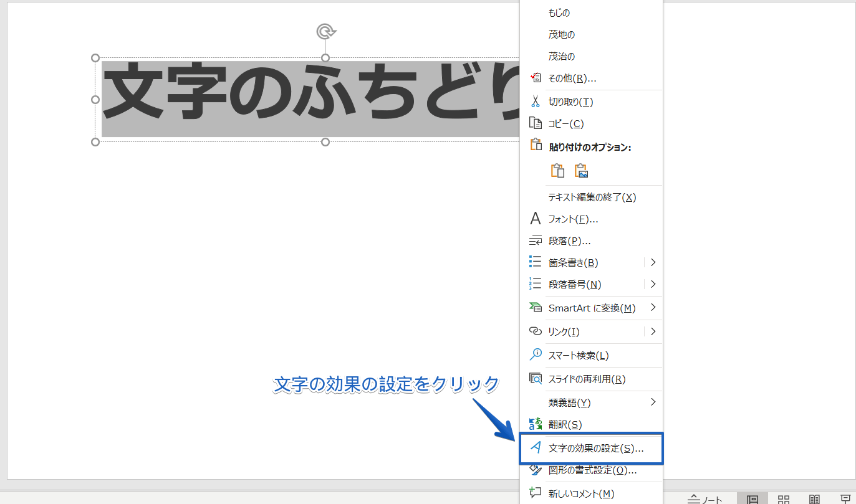
Task: Click the rotation handle above the text box
Action: (x=325, y=31)
